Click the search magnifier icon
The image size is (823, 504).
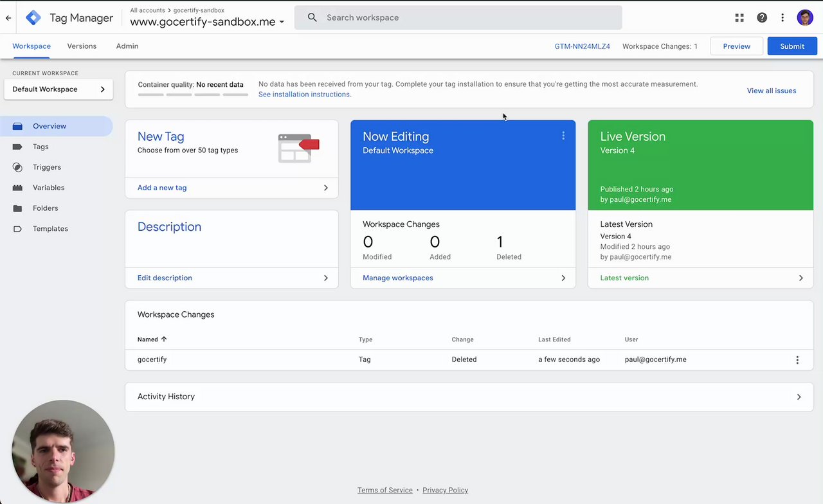click(312, 18)
